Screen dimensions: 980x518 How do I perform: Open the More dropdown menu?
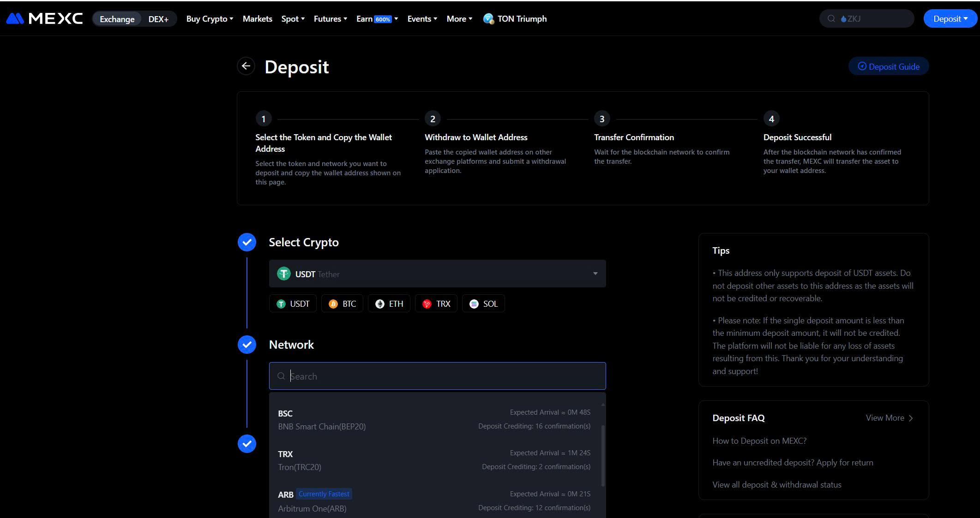(459, 19)
